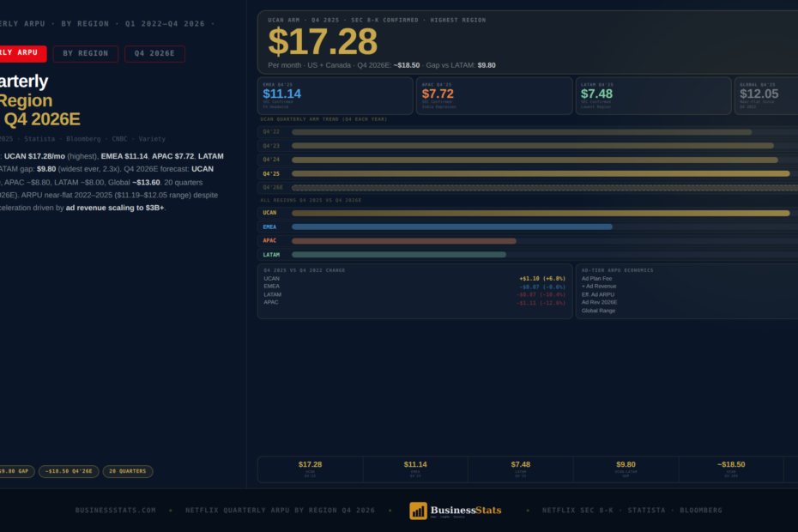This screenshot has width=798, height=532.
Task: Click the Ad Plan Fee row
Action: coord(689,279)
